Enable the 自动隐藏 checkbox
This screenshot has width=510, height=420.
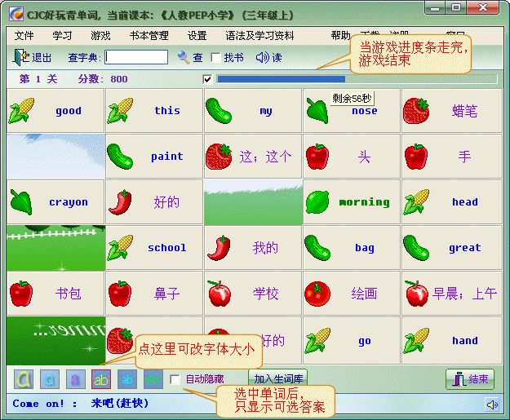point(175,379)
